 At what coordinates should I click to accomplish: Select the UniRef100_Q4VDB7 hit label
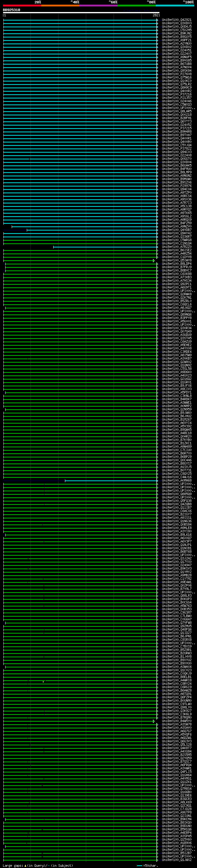177,230
